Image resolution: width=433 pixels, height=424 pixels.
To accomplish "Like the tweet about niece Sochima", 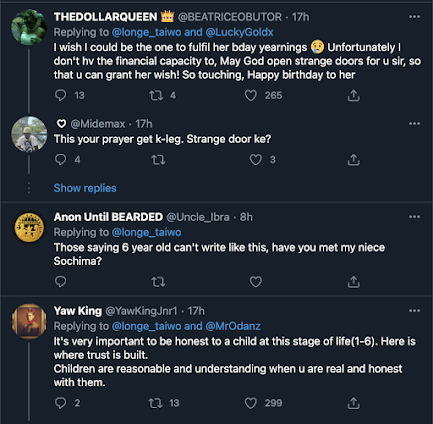I will [x=256, y=282].
